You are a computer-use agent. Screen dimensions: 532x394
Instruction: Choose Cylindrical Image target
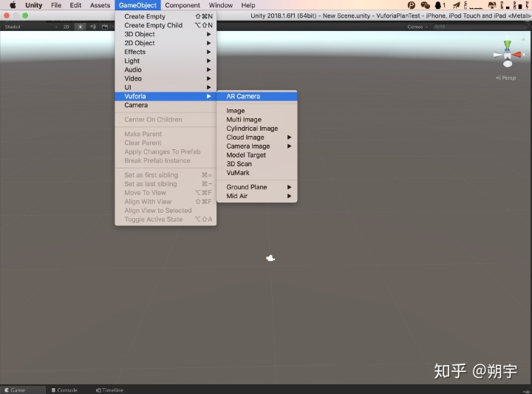257,129
